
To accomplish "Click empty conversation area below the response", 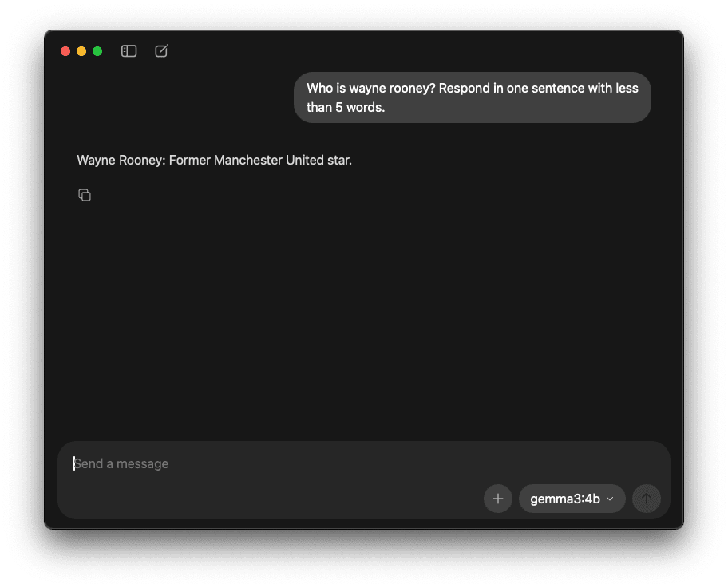I will 363,316.
